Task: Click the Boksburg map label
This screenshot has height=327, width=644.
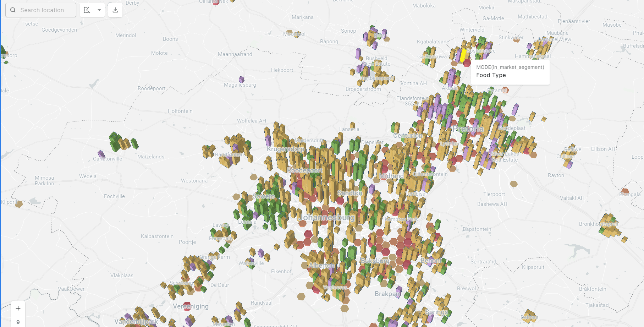Action: [x=375, y=261]
